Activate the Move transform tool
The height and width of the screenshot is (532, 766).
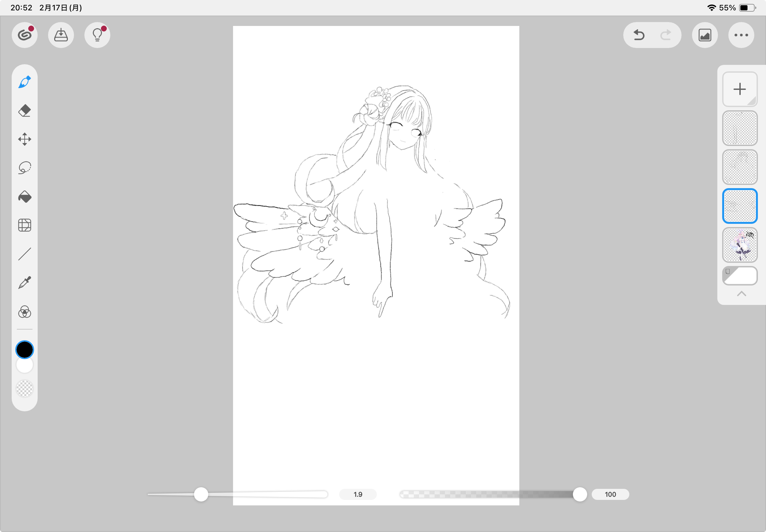point(25,139)
